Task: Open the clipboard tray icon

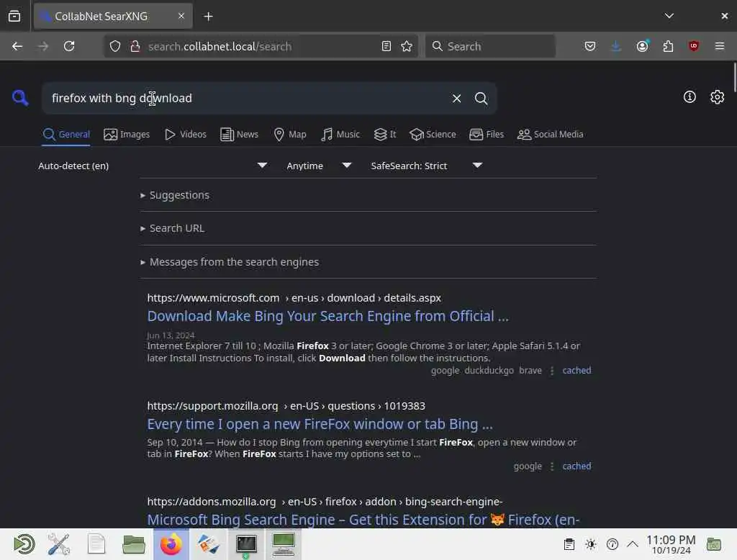Action: 569,544
